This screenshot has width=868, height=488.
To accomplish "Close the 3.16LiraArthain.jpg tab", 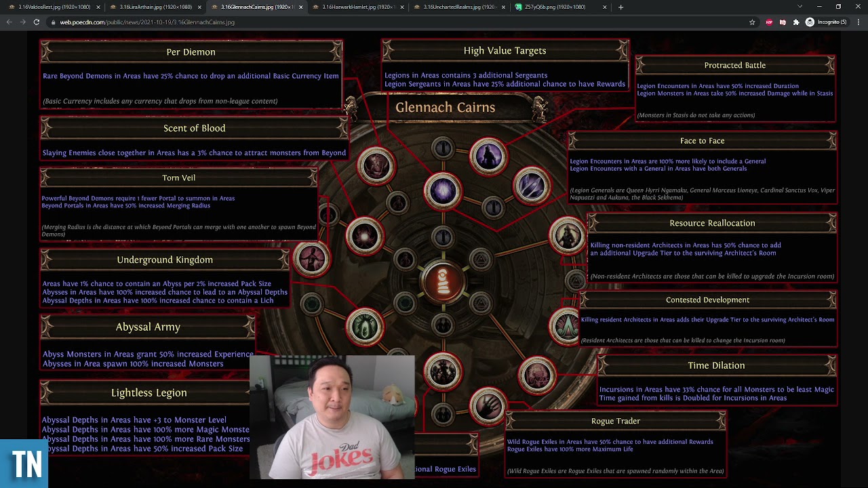I will click(x=199, y=7).
